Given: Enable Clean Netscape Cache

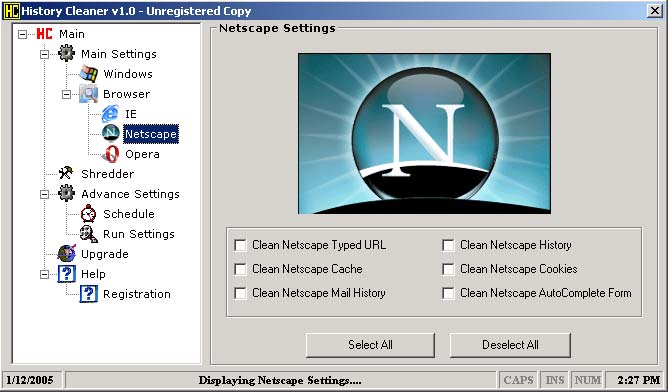Looking at the screenshot, I should pyautogui.click(x=240, y=269).
